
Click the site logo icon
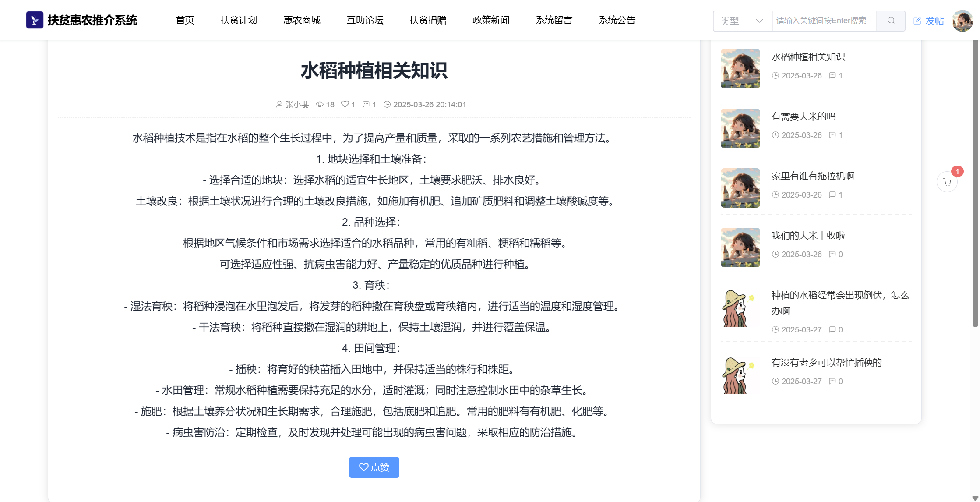[x=35, y=20]
